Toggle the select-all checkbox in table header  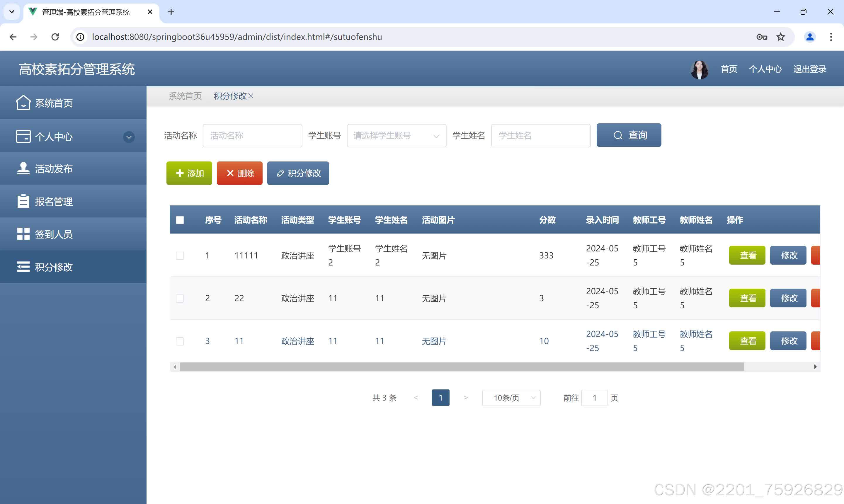pyautogui.click(x=180, y=220)
